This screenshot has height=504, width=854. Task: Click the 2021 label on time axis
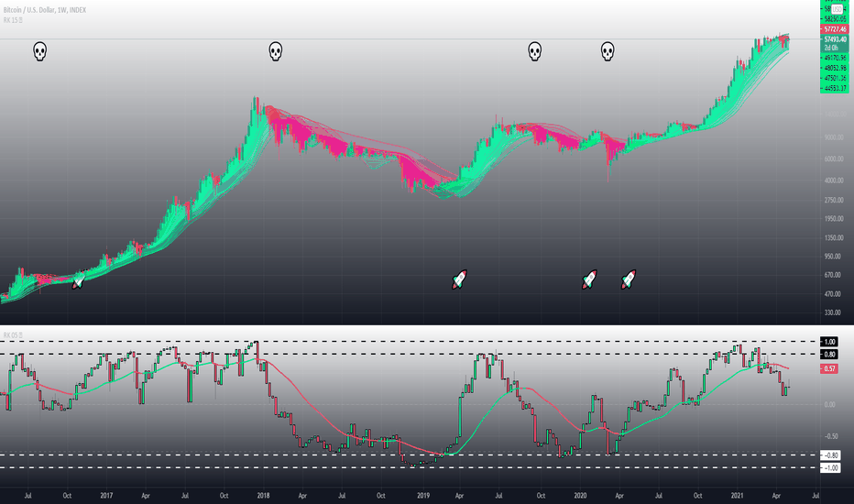tap(738, 495)
